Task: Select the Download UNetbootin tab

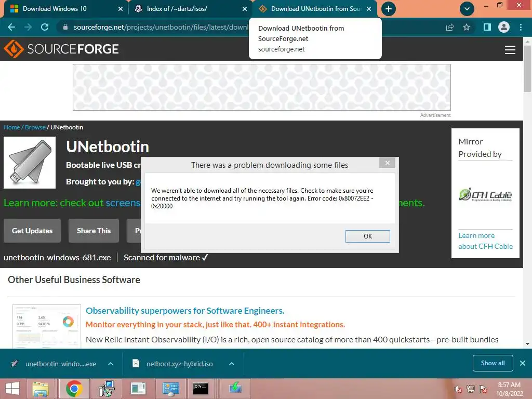Action: coord(310,9)
